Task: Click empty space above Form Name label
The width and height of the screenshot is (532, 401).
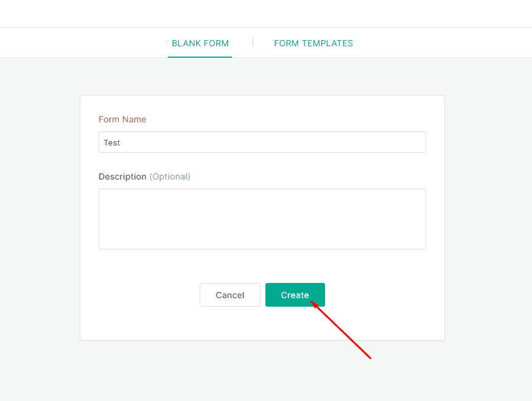Action: (262, 105)
